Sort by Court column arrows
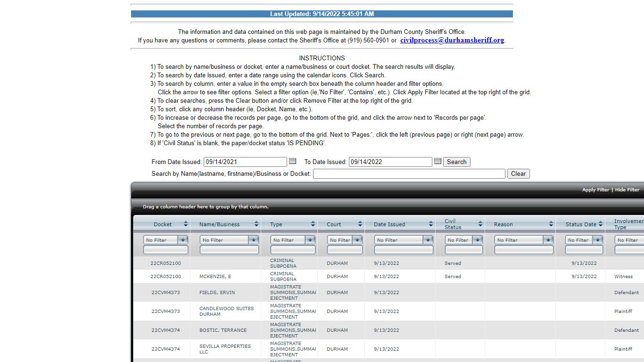 pyautogui.click(x=360, y=224)
